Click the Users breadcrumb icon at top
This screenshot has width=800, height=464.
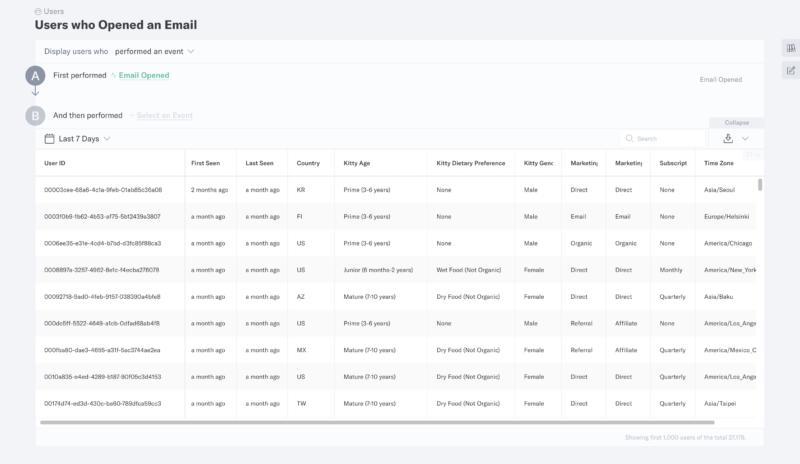click(x=38, y=11)
